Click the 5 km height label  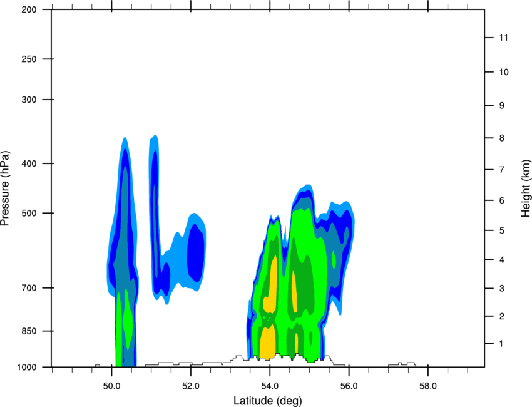click(502, 230)
